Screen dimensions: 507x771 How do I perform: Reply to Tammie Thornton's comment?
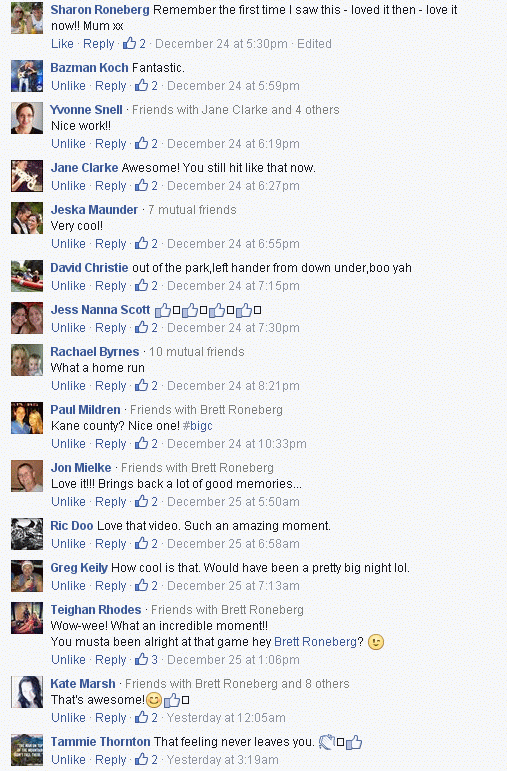coord(111,760)
